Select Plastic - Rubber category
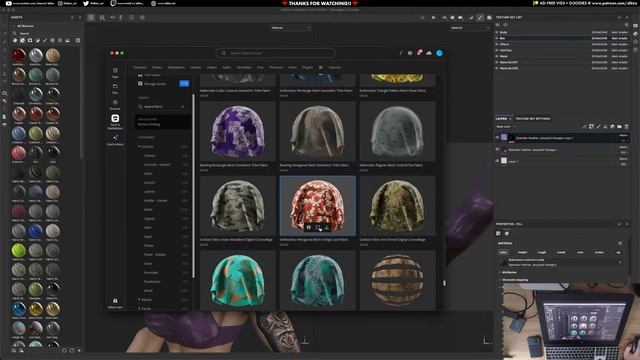This screenshot has width=640, height=360. click(x=155, y=254)
